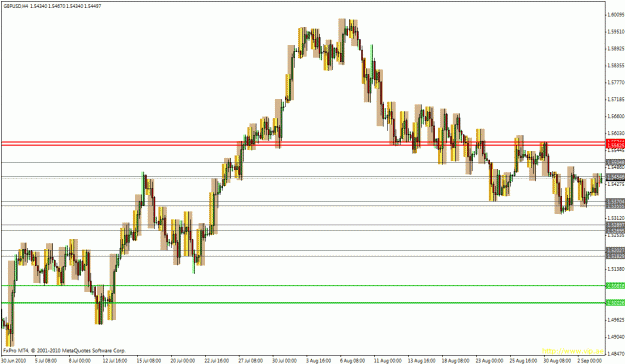Select the 1.51380 price axis label
The width and height of the screenshot is (625, 364).
(x=615, y=269)
